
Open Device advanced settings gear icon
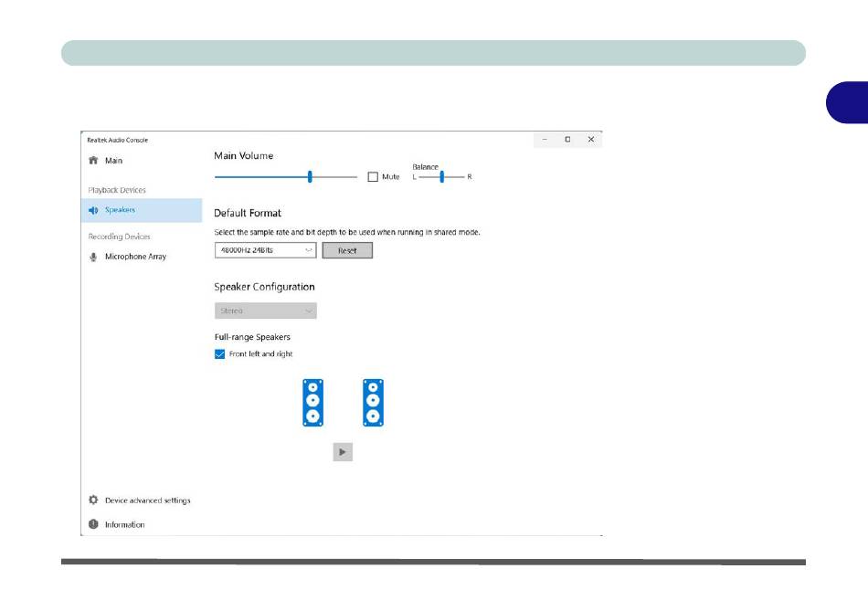[x=93, y=500]
